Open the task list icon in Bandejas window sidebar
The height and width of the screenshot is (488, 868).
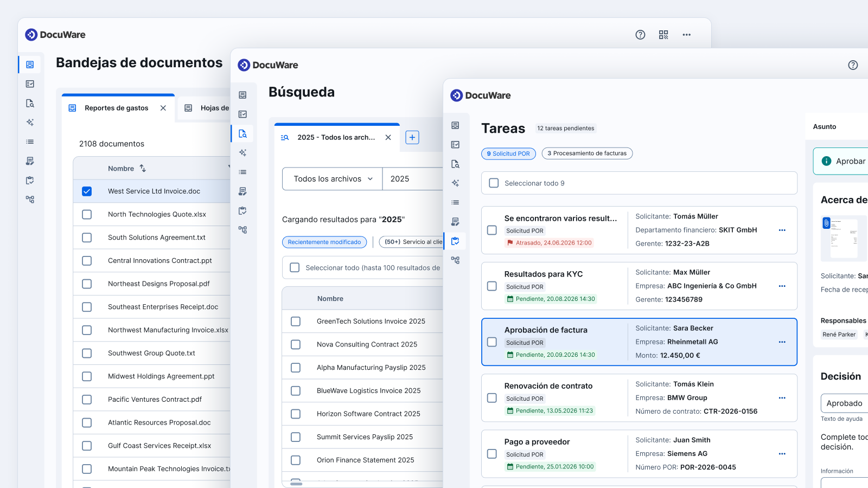[30, 84]
